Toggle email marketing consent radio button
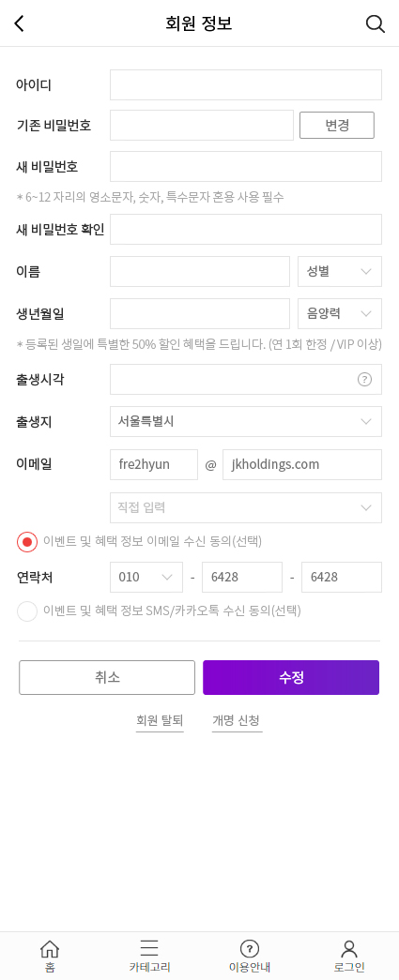399x980 pixels. 27,541
